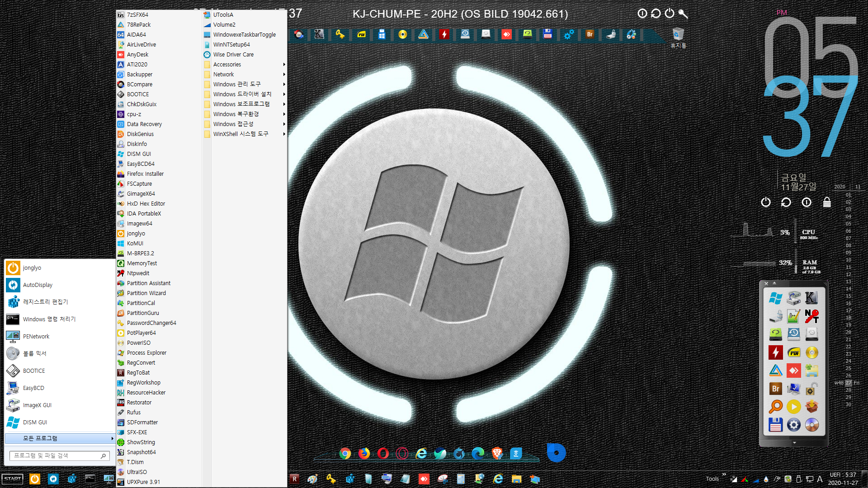Click the START button on the taskbar
The width and height of the screenshot is (868, 488).
(x=13, y=479)
